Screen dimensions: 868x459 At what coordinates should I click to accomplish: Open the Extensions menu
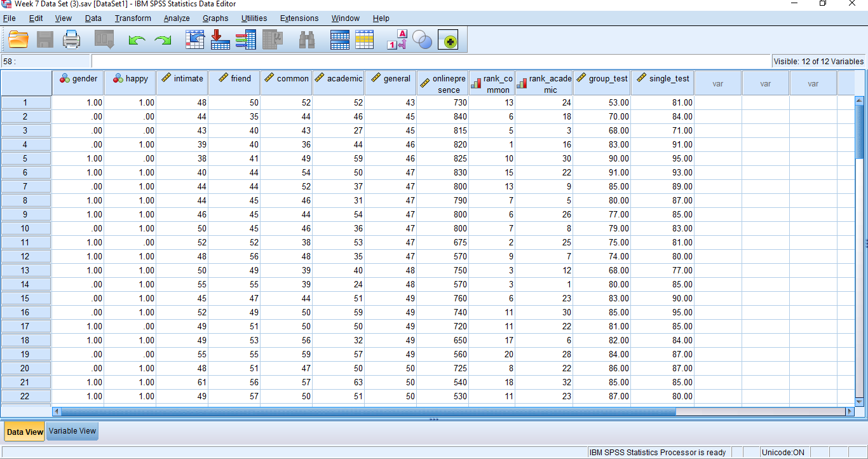point(299,18)
